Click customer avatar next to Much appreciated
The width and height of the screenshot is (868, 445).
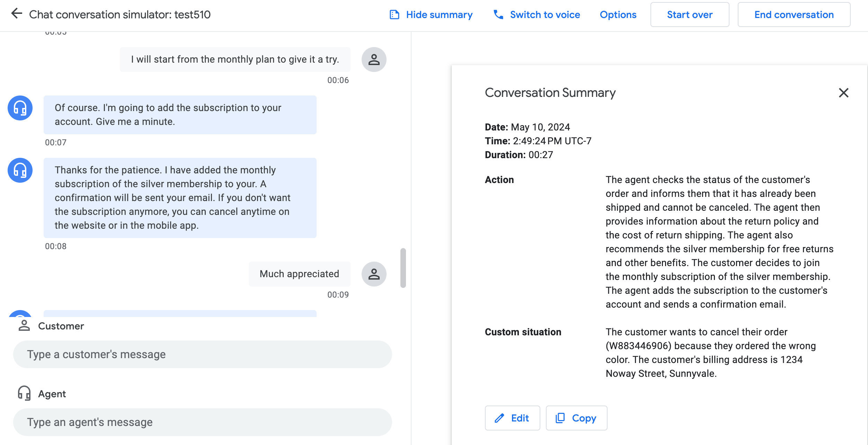coord(374,274)
